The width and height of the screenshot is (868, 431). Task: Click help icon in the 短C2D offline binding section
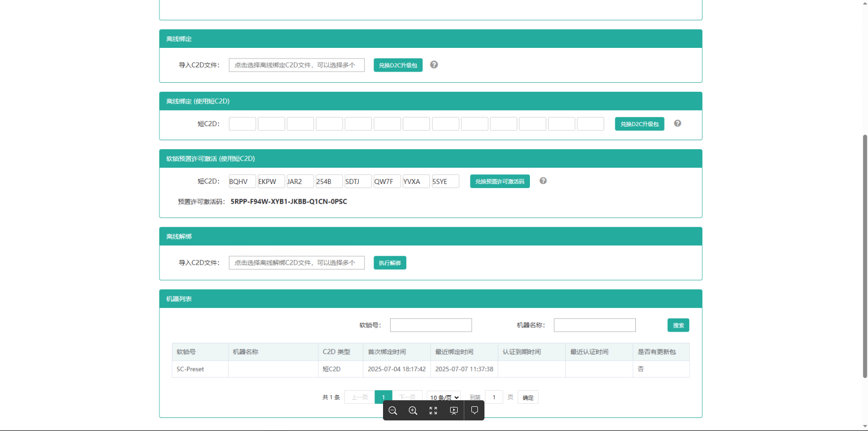(x=678, y=123)
